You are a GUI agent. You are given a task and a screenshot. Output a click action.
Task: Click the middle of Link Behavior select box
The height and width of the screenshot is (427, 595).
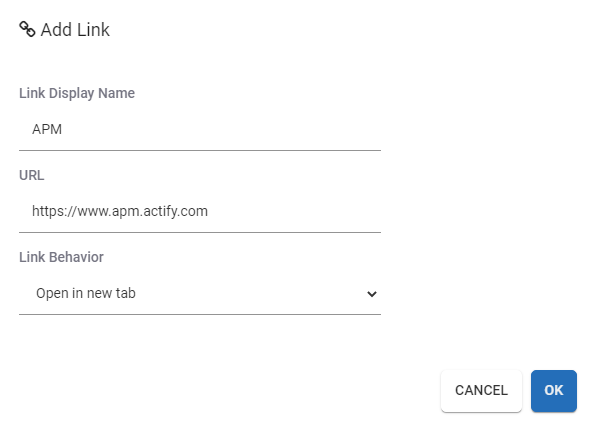tap(200, 294)
